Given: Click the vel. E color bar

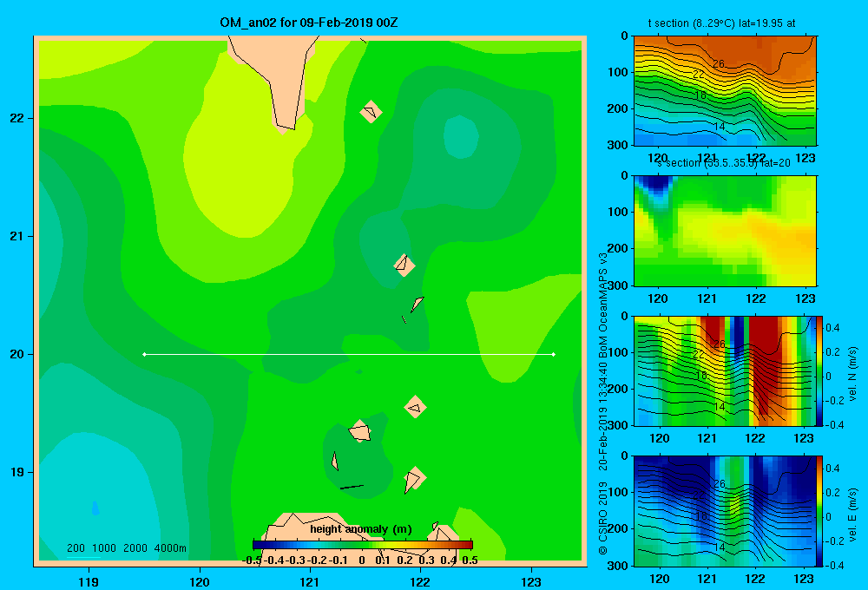Looking at the screenshot, I should [819, 511].
